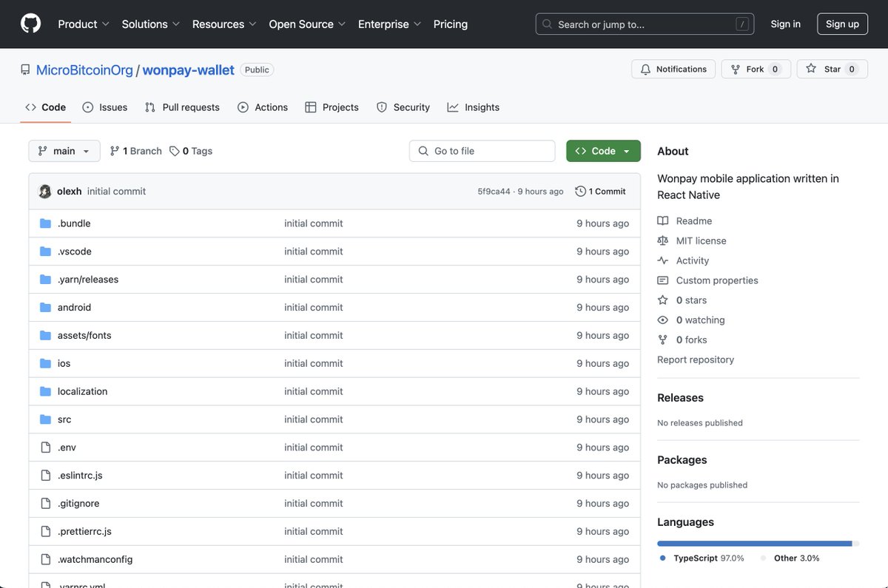
Task: Open the Pull requests tab
Action: pos(182,107)
